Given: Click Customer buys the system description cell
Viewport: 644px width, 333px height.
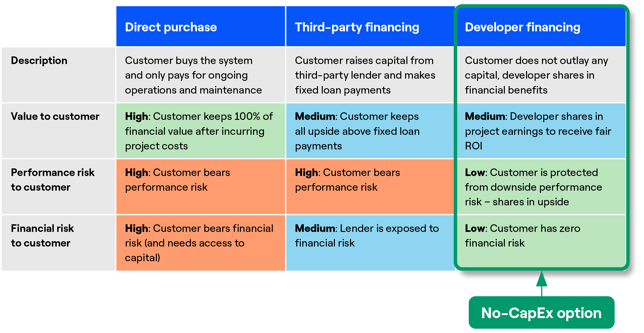Looking at the screenshot, I should coord(201,75).
